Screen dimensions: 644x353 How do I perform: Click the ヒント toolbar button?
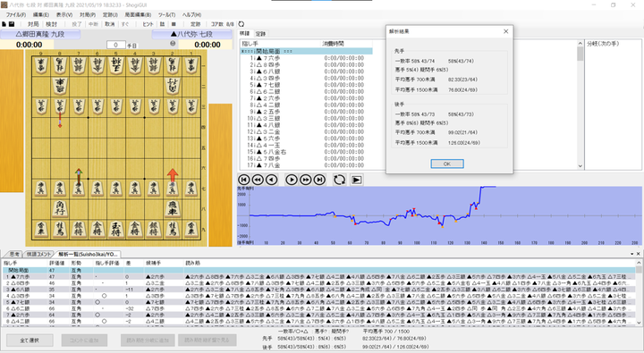(x=148, y=24)
